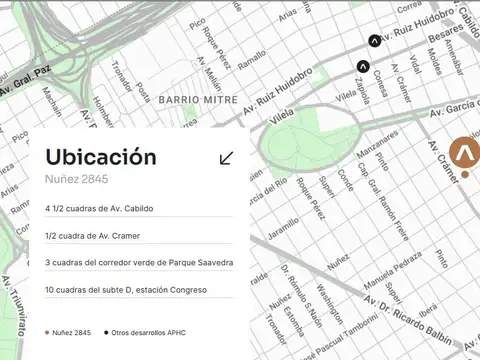The height and width of the screenshot is (360, 480).
Task: Click the Ramallo street label
Action: [x=252, y=60]
